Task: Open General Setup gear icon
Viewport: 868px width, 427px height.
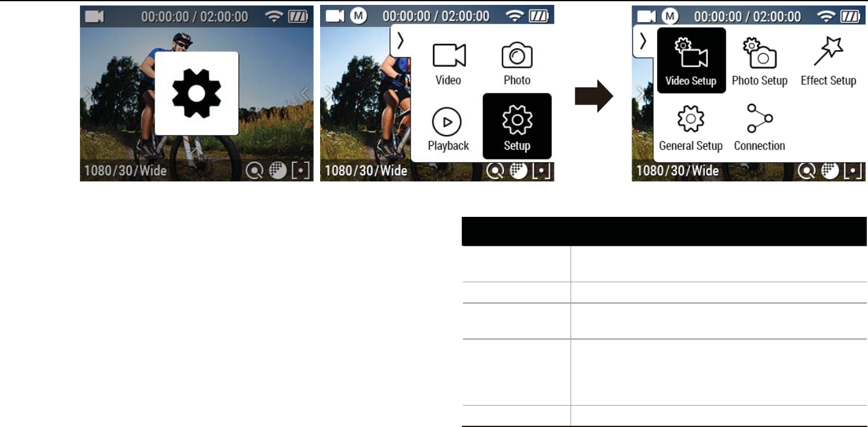Action: point(691,128)
